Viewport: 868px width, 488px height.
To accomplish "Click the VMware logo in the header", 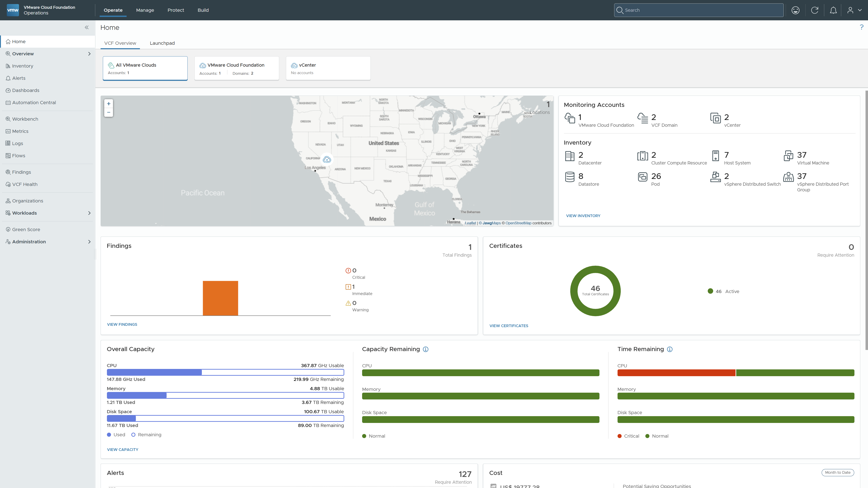I will coord(13,10).
